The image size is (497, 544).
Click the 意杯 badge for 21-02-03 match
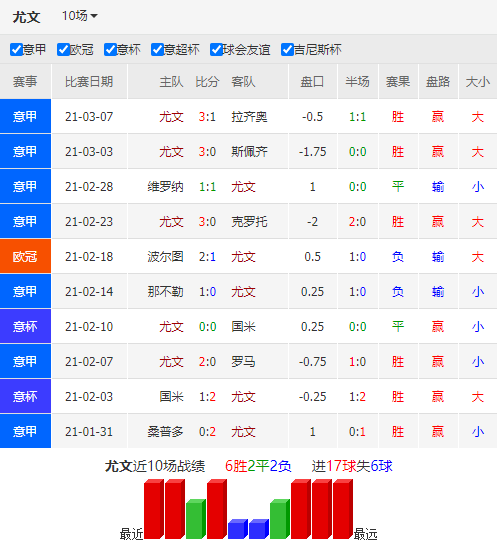coord(25,397)
